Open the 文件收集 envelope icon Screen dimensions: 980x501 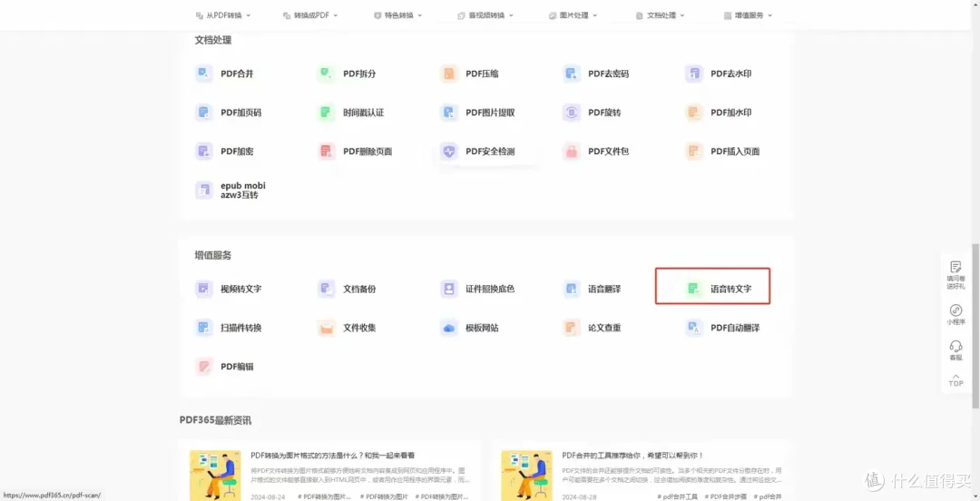click(327, 328)
